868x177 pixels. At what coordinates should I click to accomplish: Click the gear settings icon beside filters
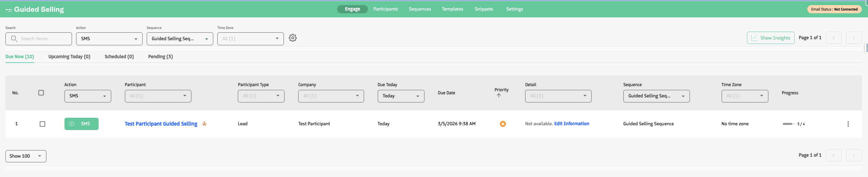pyautogui.click(x=292, y=38)
